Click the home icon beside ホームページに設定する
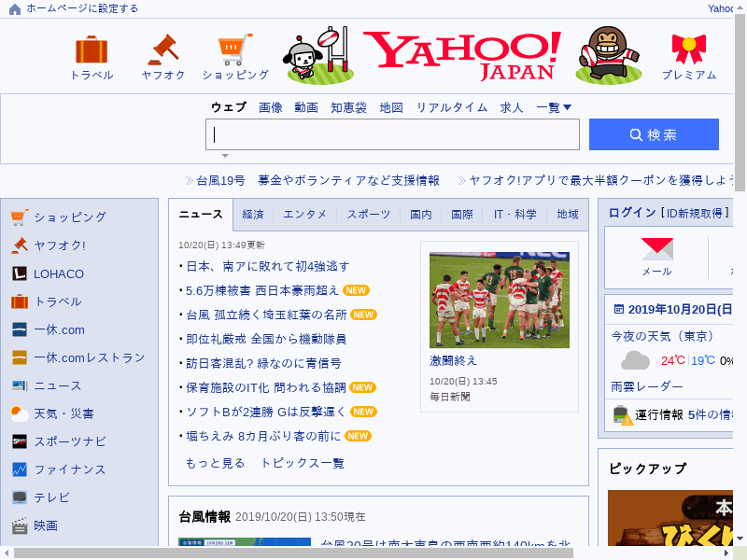This screenshot has height=560, width=747. pyautogui.click(x=15, y=9)
